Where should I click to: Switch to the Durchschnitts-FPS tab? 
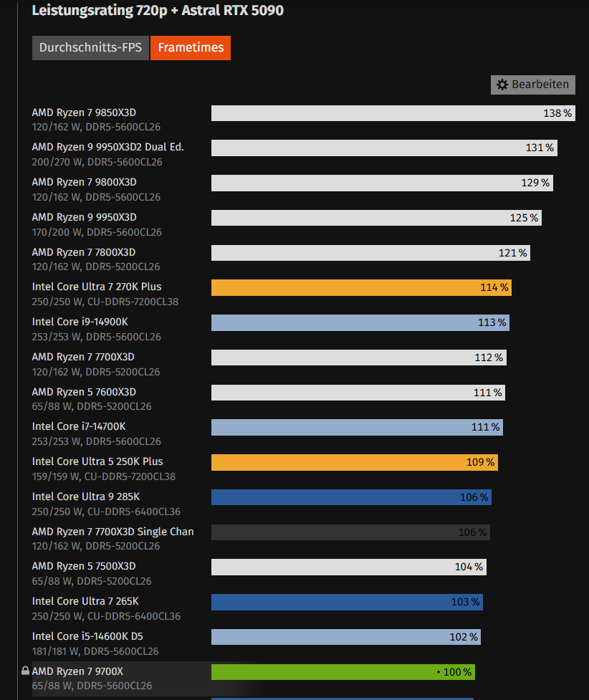tap(90, 48)
